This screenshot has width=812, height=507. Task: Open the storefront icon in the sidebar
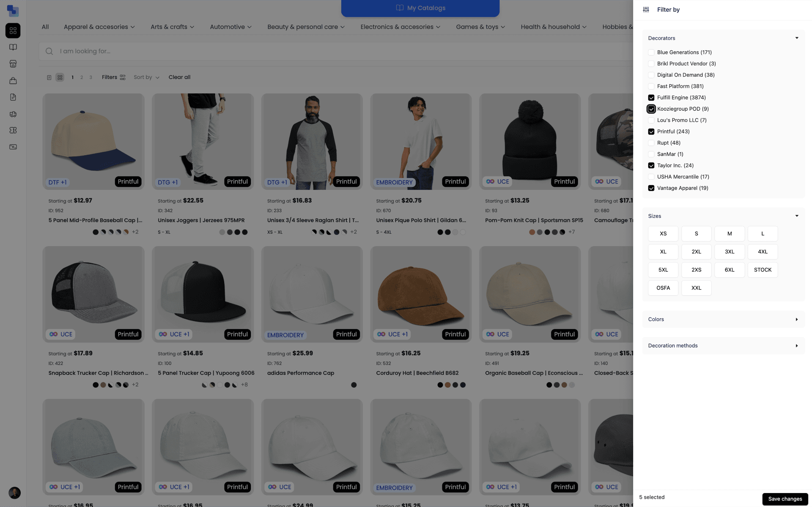(x=13, y=64)
